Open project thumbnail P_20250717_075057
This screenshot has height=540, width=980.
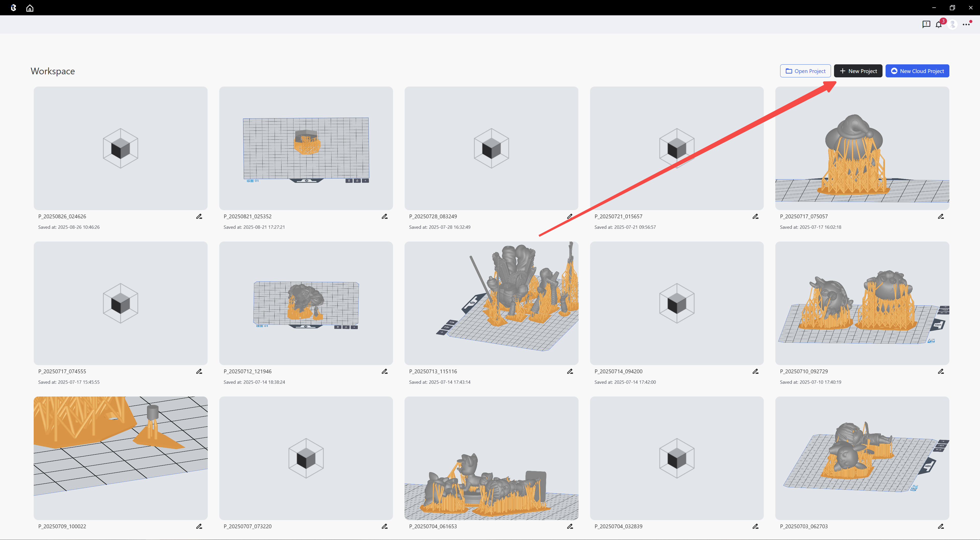coord(862,148)
